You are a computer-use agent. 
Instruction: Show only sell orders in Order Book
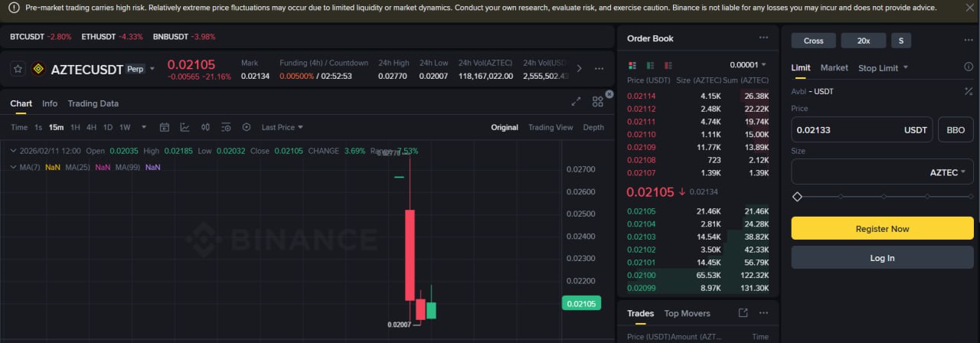click(x=668, y=65)
